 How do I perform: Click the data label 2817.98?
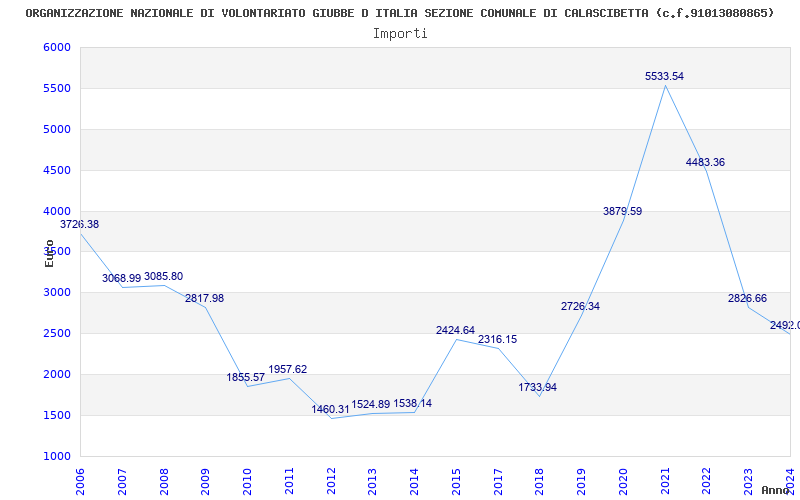click(x=205, y=298)
